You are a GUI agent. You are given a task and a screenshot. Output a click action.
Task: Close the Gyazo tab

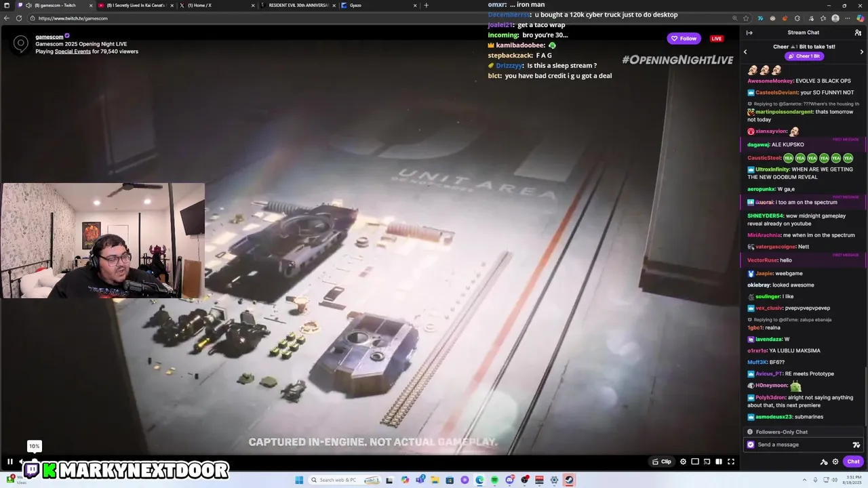(414, 5)
